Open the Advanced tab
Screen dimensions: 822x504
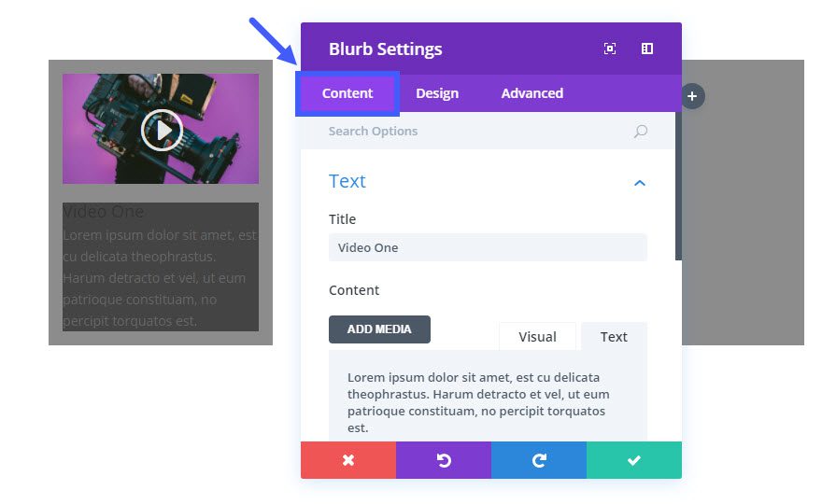[x=531, y=93]
